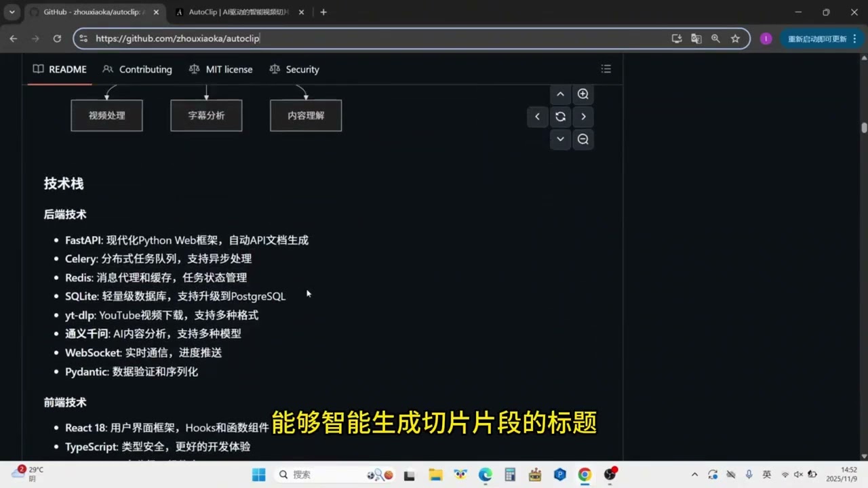This screenshot has width=868, height=488.
Task: Switch to the README tab
Action: tap(60, 69)
